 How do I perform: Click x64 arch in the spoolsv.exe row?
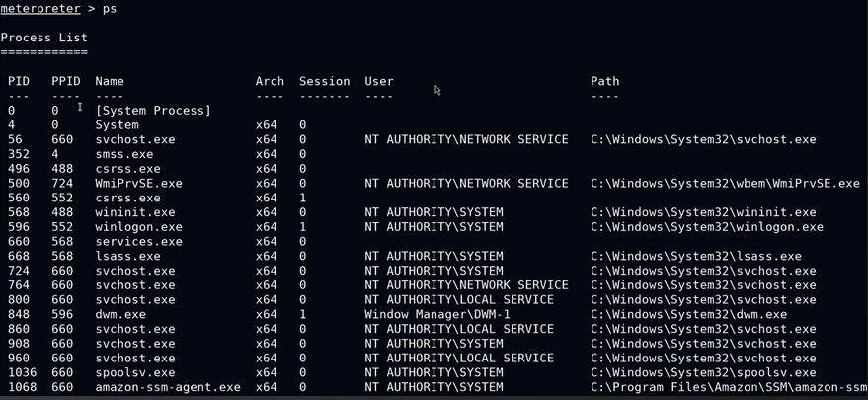pos(267,372)
